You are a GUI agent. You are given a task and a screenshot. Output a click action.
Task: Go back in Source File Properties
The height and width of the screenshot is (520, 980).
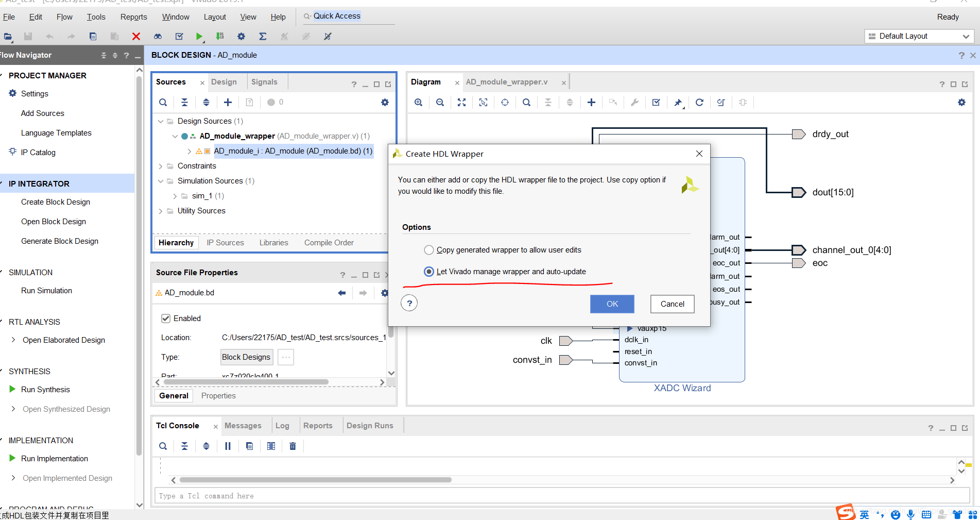(341, 293)
